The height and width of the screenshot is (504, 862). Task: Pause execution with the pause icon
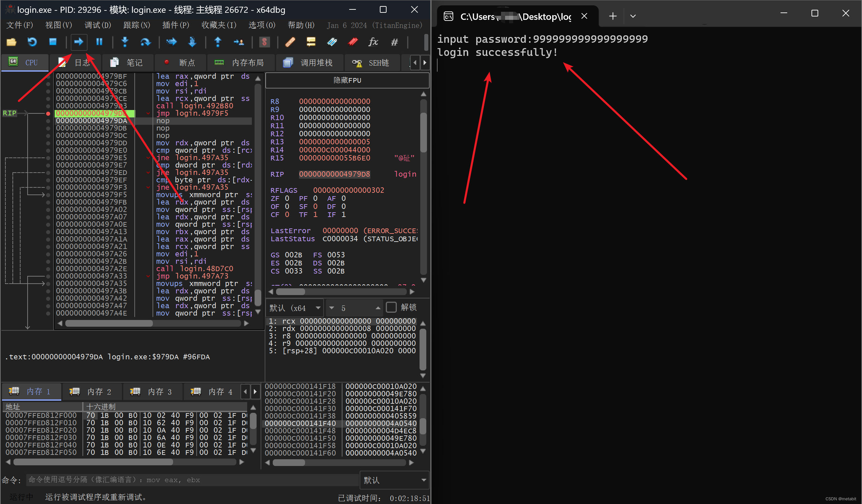click(99, 42)
